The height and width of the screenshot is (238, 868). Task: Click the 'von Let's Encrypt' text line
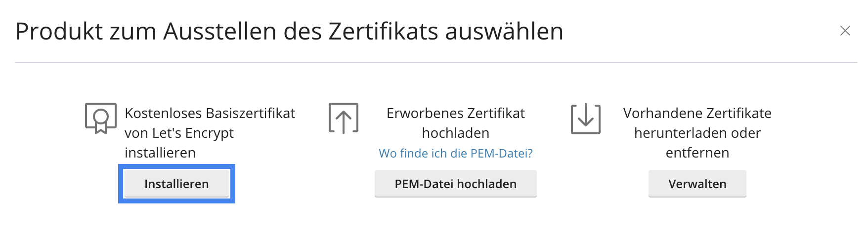click(179, 133)
